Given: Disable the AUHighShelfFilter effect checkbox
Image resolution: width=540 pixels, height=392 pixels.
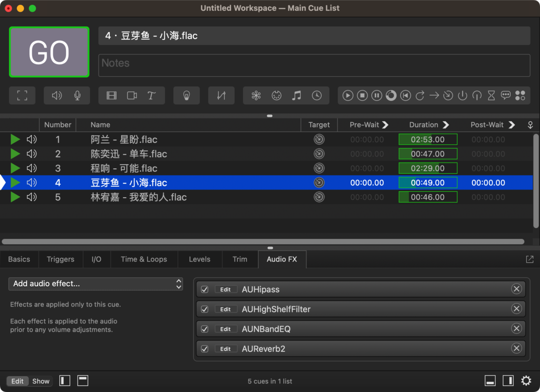Looking at the screenshot, I should point(205,309).
